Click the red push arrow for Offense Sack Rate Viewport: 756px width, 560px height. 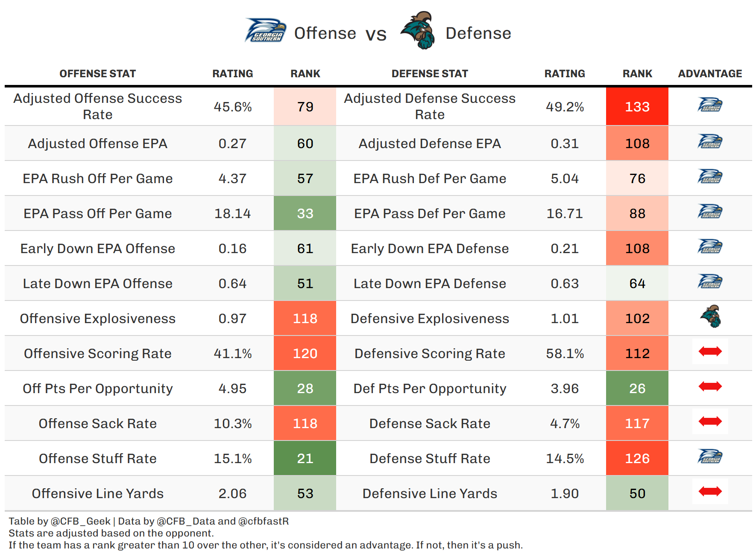point(710,422)
